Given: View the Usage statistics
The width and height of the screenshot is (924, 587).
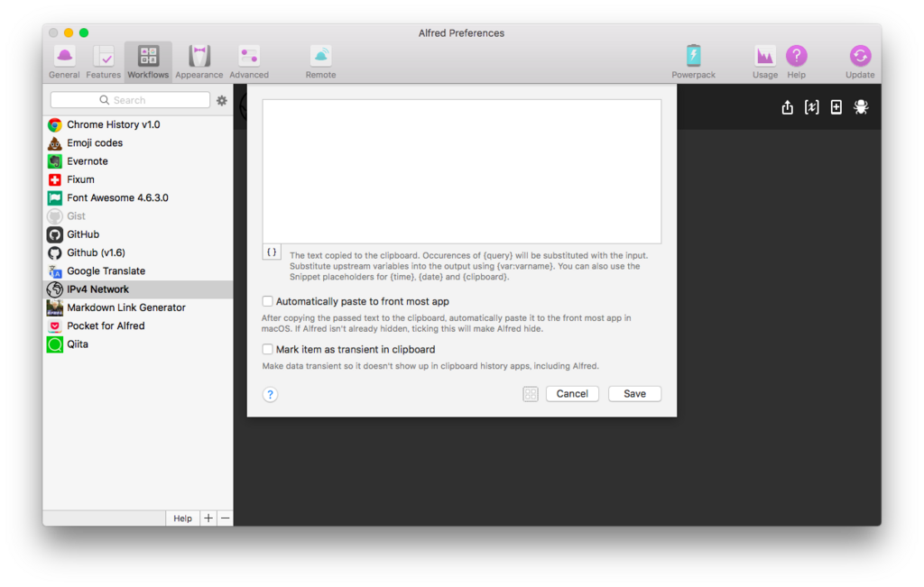Looking at the screenshot, I should [x=765, y=62].
